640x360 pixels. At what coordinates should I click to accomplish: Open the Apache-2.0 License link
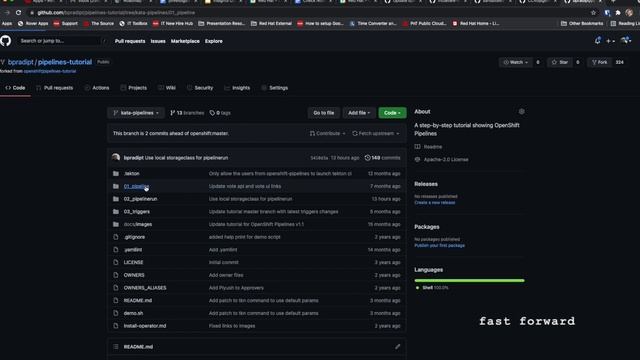click(442, 160)
